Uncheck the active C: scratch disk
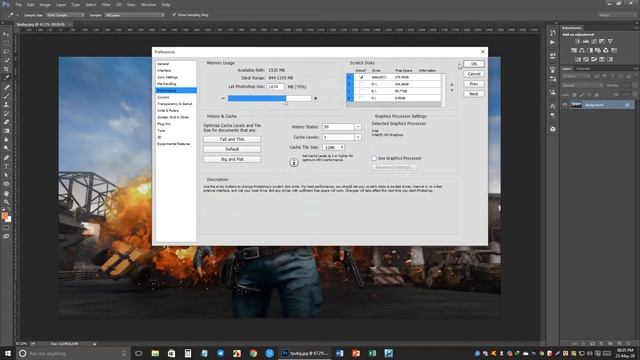 (361, 77)
